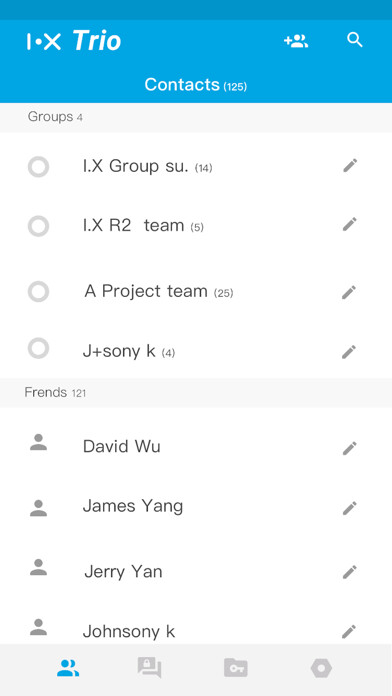Viewport: 392px width, 696px height.
Task: Open David Wu contact
Action: pyautogui.click(x=196, y=447)
